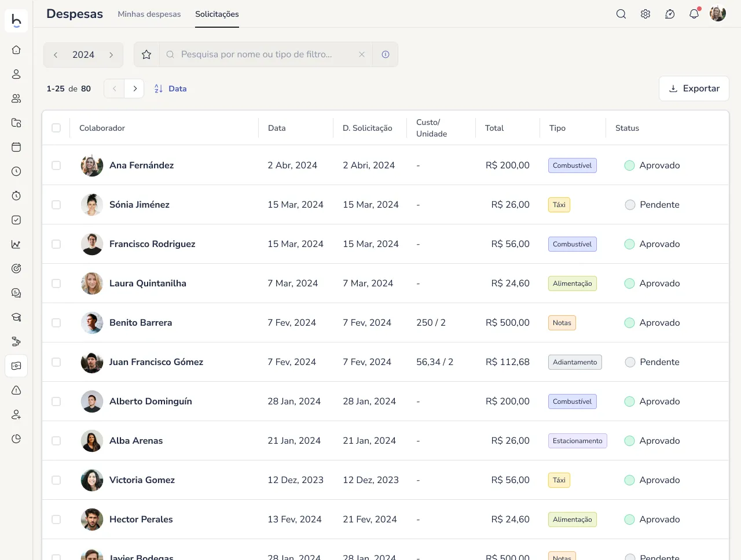Image resolution: width=741 pixels, height=560 pixels.
Task: Open the team people sidebar icon
Action: coord(16,98)
